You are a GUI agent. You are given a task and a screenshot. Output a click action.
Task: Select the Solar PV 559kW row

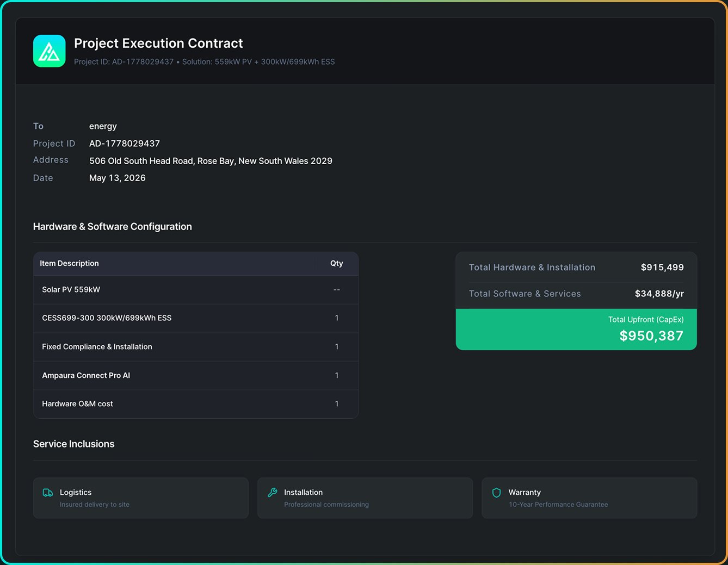click(x=196, y=290)
